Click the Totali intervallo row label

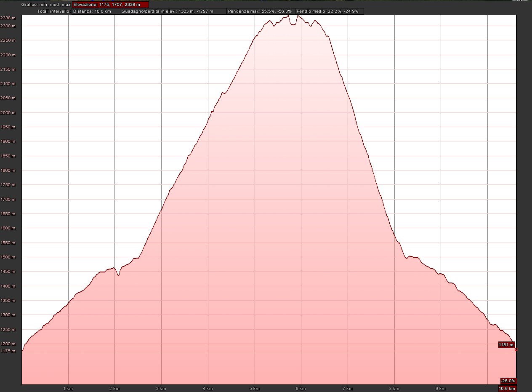coord(53,11)
